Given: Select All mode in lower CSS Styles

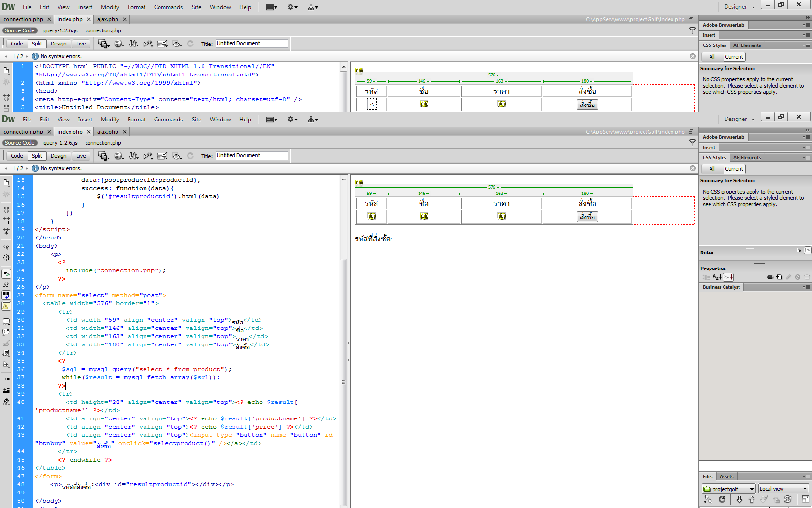Looking at the screenshot, I should pos(712,169).
